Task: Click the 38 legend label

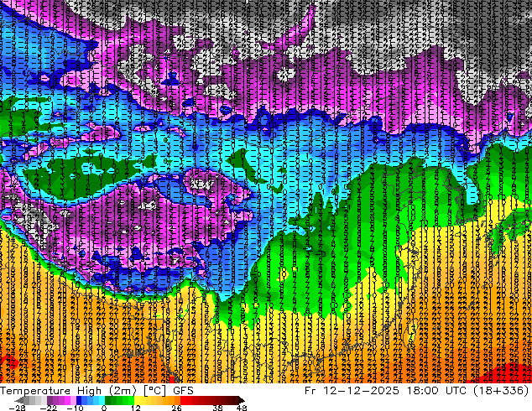Action: tap(217, 408)
